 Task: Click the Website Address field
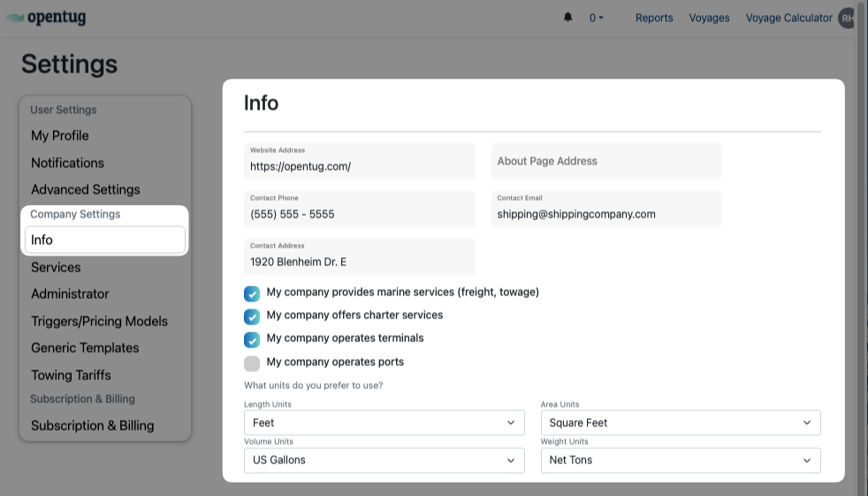(x=359, y=166)
